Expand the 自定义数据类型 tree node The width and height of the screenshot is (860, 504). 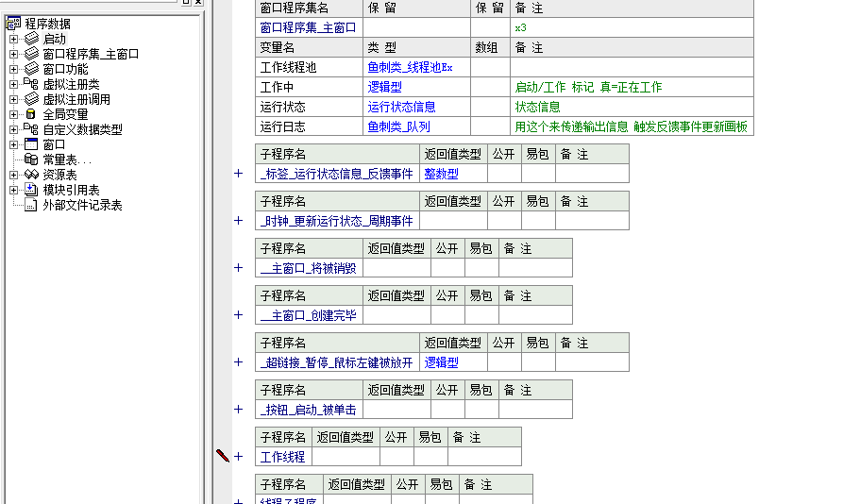click(14, 129)
